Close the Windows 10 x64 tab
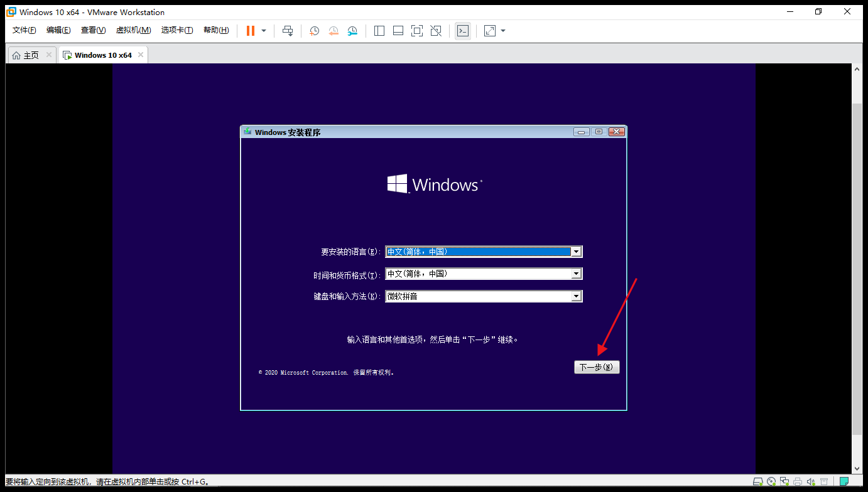 141,55
